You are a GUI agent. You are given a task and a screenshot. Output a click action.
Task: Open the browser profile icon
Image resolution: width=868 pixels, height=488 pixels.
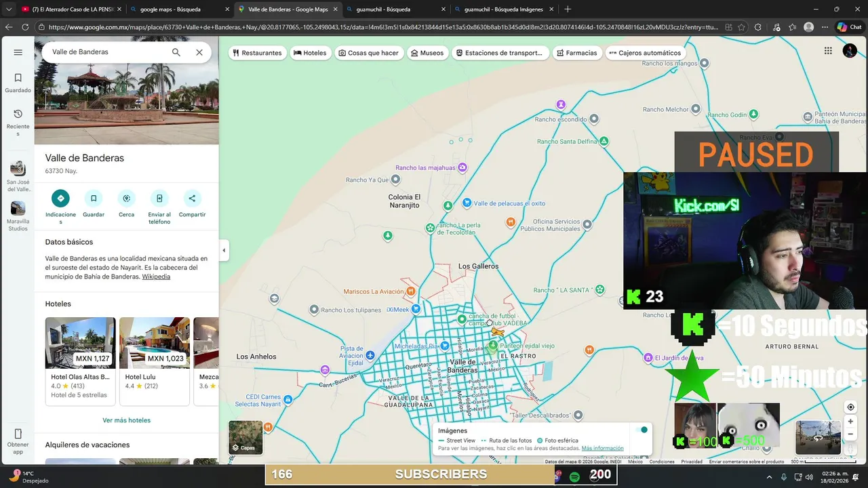(x=808, y=27)
